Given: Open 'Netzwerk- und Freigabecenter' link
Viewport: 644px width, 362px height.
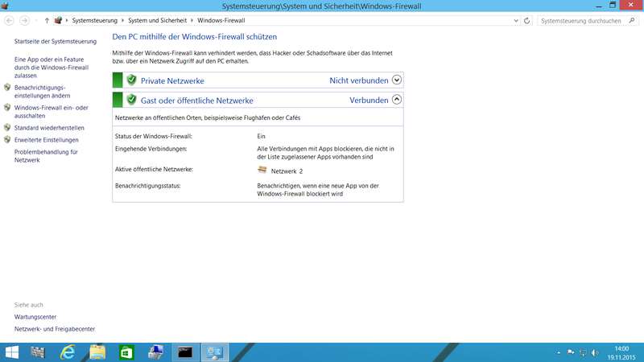Looking at the screenshot, I should (x=54, y=329).
